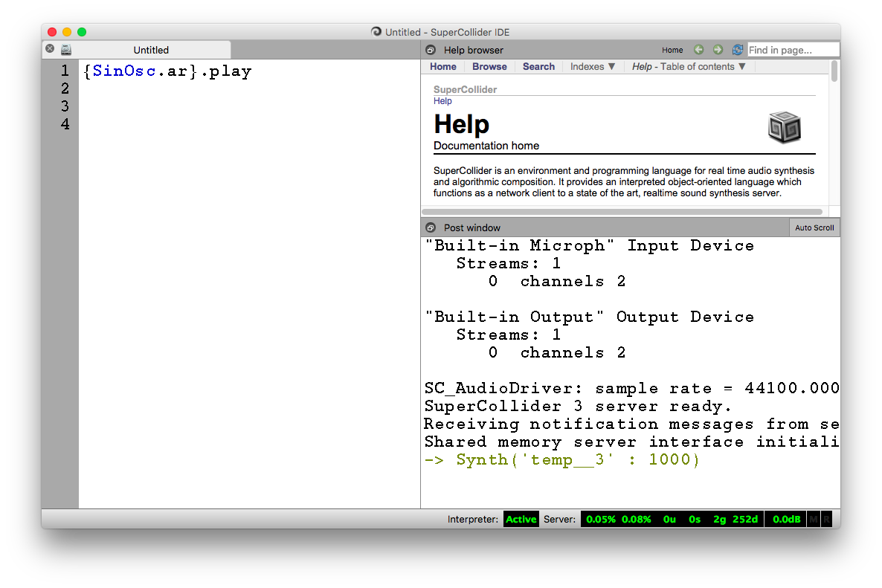The image size is (882, 588).
Task: Open the Search help link
Action: [x=538, y=66]
